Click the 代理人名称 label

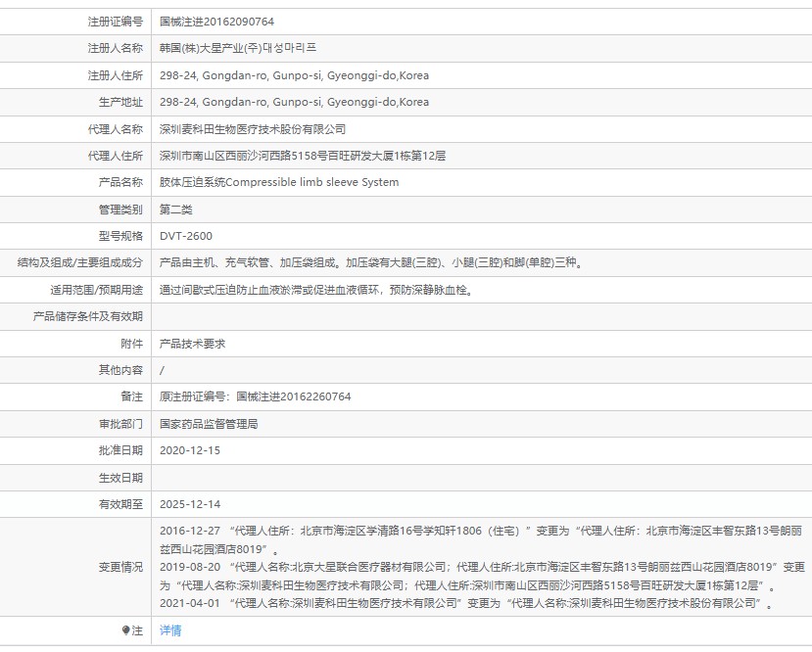coord(115,129)
